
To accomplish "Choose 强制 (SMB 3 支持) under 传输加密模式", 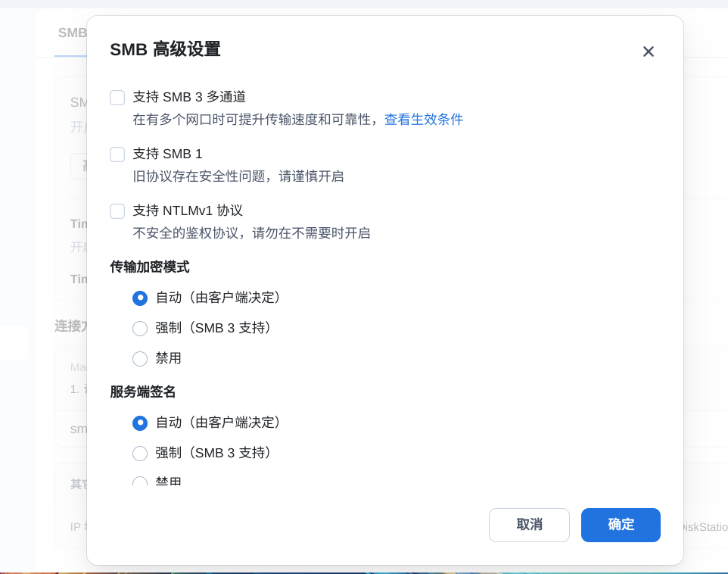I will [140, 329].
